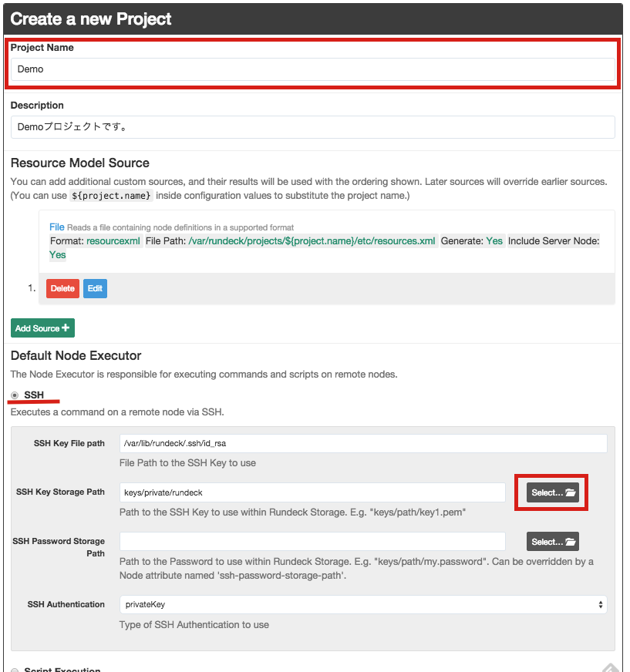Click the SSH Key Storage Path field
This screenshot has width=630, height=672.
coord(312,492)
